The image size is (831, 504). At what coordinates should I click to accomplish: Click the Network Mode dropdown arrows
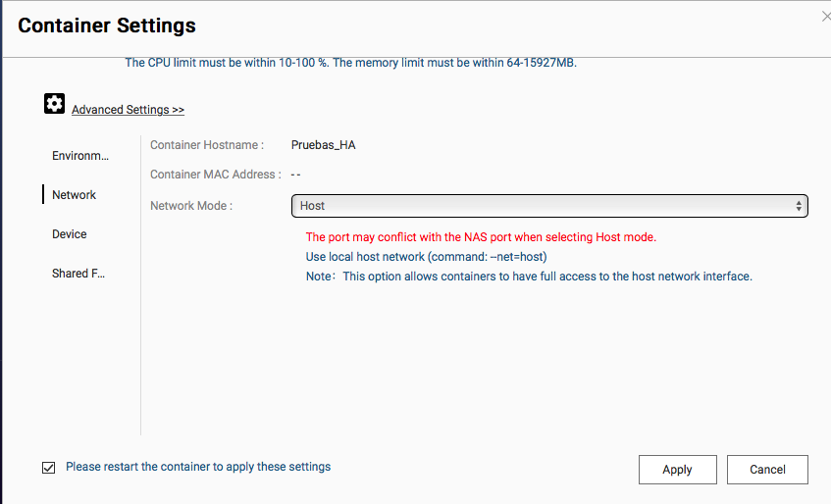pyautogui.click(x=799, y=206)
